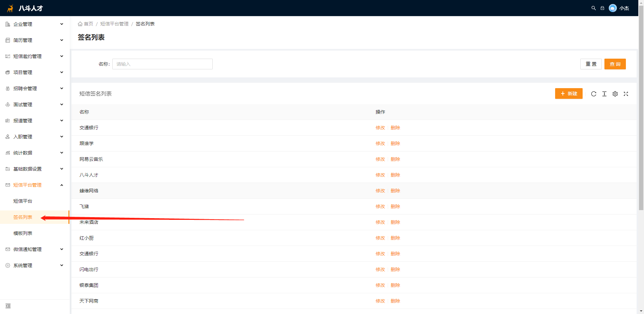Expand the 项目管理 chevron
Screen dimensions: 644x314
[62, 72]
